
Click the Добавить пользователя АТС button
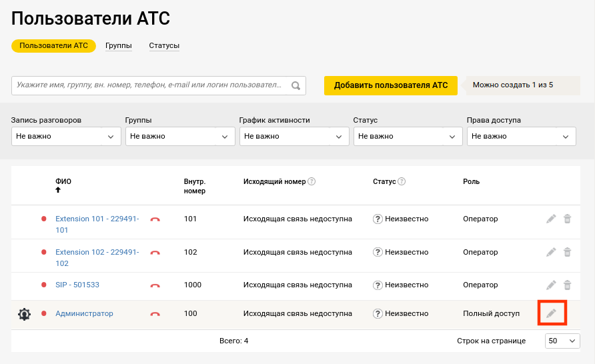pos(390,85)
